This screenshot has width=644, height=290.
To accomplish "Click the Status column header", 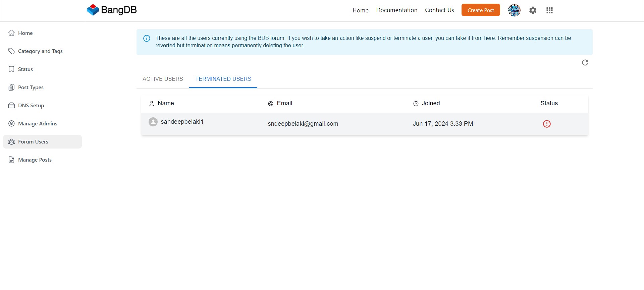I will pos(549,103).
